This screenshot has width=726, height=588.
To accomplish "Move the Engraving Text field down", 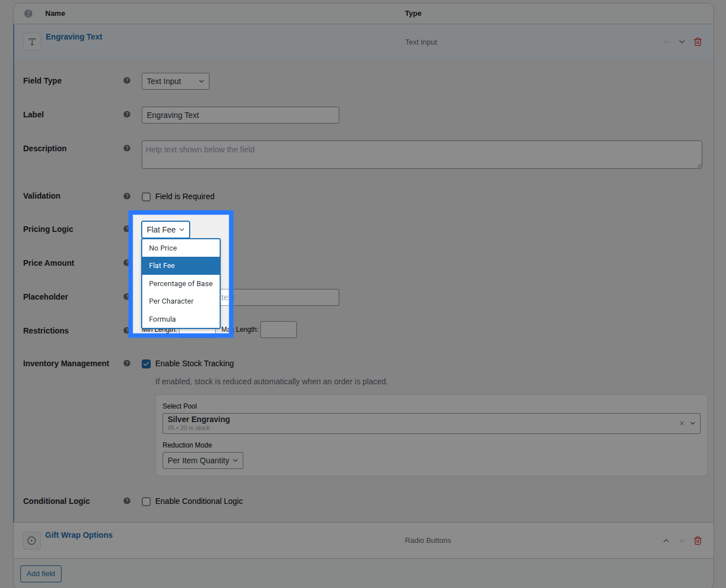I will (x=682, y=42).
